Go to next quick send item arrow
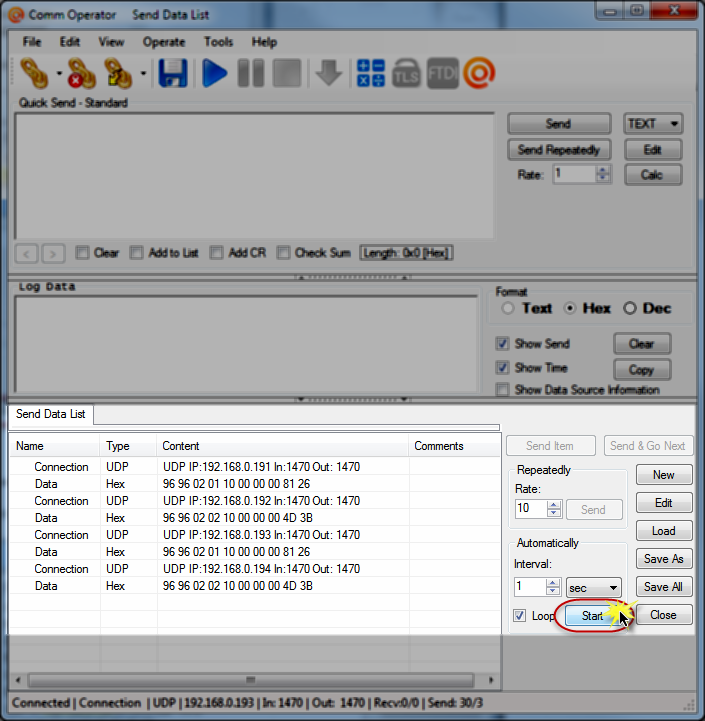The width and height of the screenshot is (705, 721). coord(53,253)
